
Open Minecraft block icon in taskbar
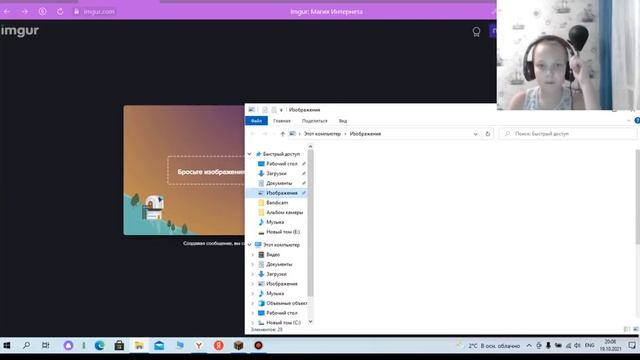(x=238, y=346)
